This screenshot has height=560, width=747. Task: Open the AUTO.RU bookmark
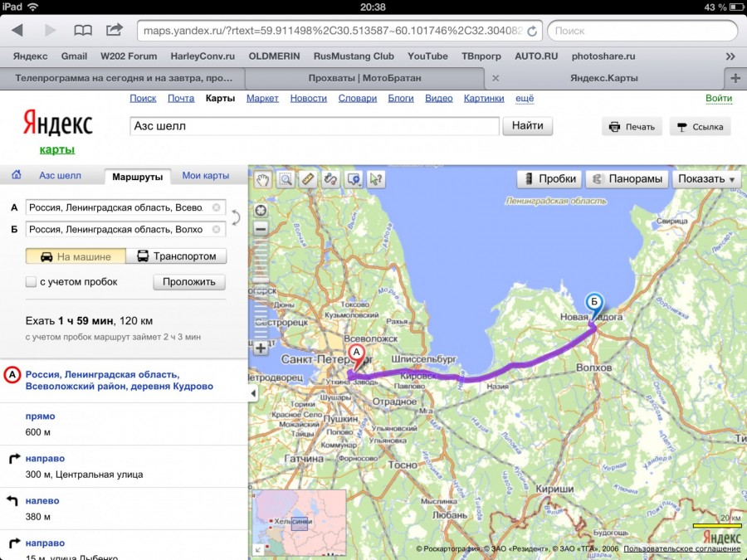[536, 56]
